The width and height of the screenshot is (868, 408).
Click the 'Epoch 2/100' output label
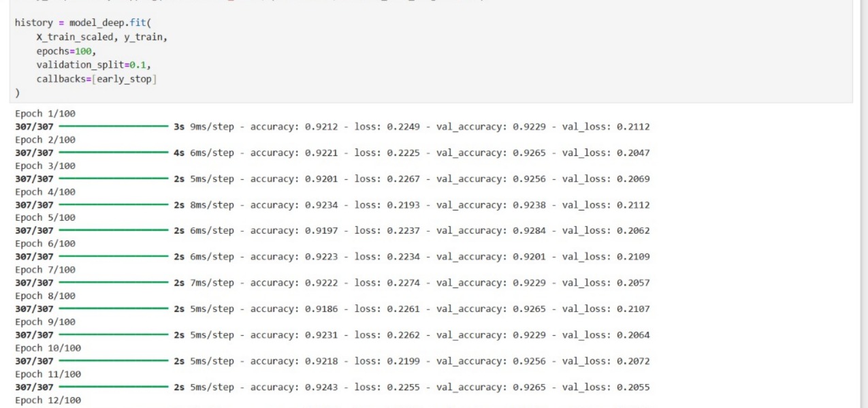coord(45,140)
